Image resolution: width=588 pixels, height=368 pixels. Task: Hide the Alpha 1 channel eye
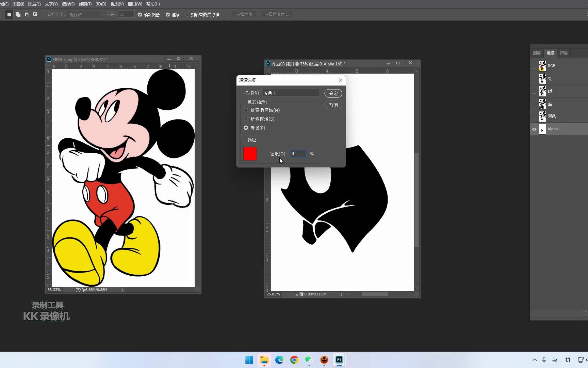pyautogui.click(x=534, y=129)
